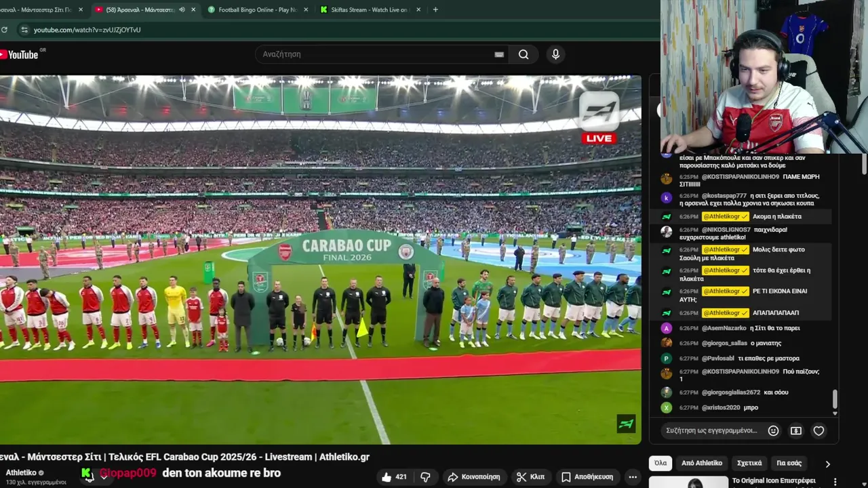This screenshot has height=488, width=868.
Task: Click the video player's football match frame
Action: (320, 260)
